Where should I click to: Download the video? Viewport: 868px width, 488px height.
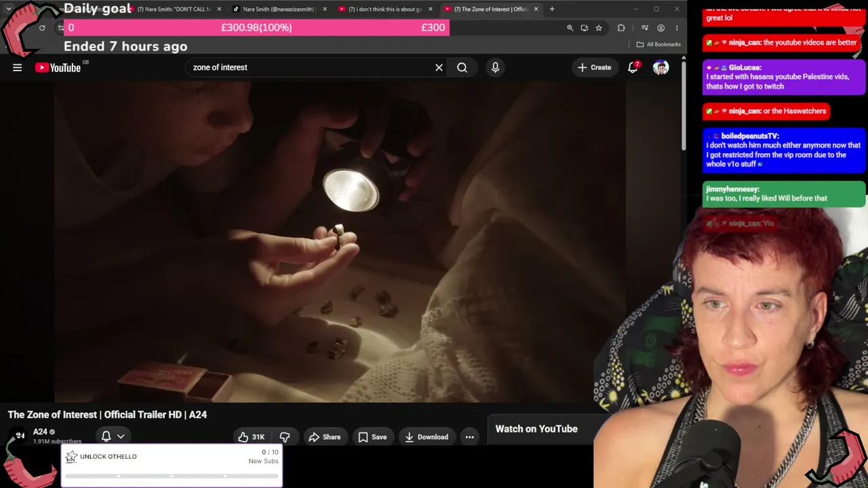427,437
